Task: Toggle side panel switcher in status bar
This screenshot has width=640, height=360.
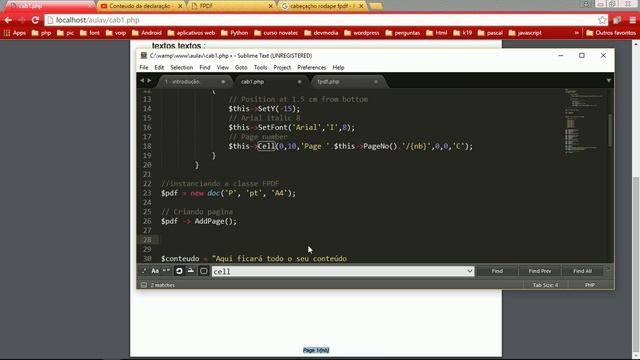Action: pos(144,285)
